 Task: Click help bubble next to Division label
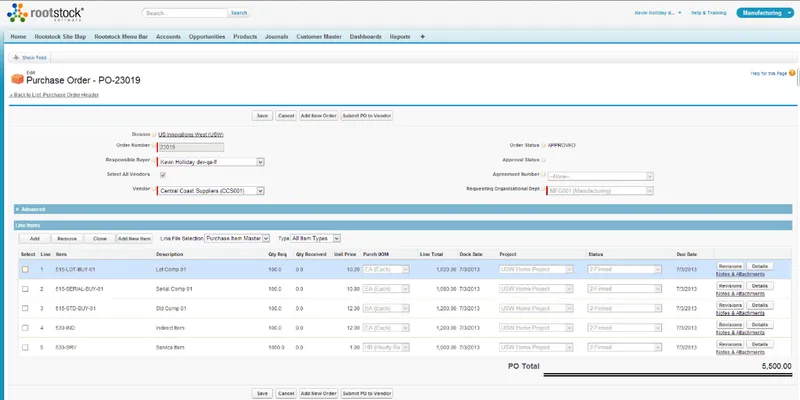click(154, 135)
